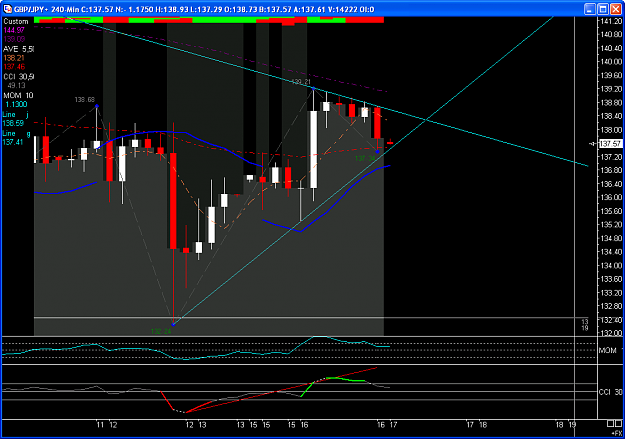Close the GBP/JPY chart window
The width and height of the screenshot is (625, 439).
click(x=616, y=9)
